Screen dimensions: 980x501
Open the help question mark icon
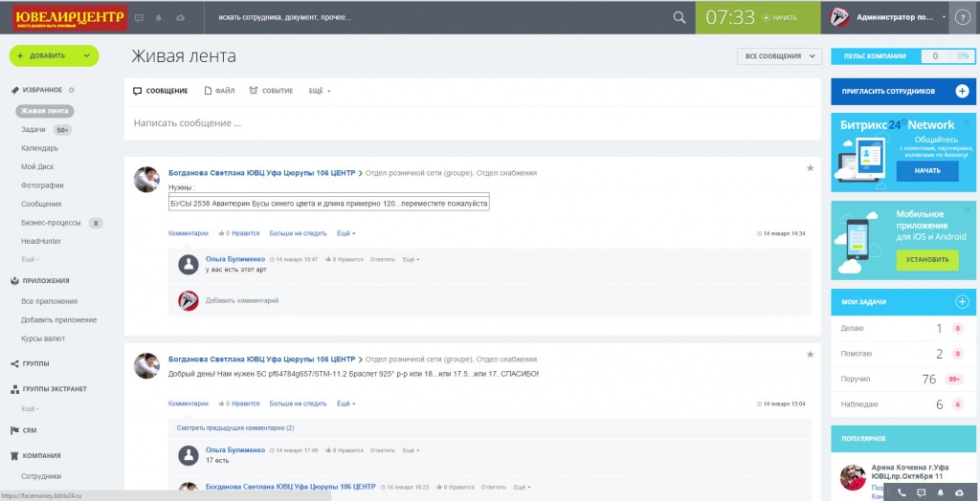[964, 17]
